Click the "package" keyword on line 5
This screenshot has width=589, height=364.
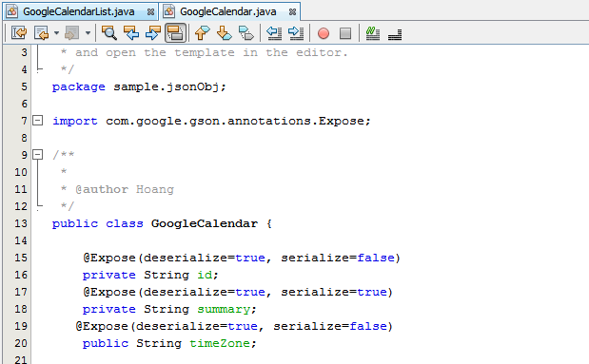pyautogui.click(x=79, y=87)
